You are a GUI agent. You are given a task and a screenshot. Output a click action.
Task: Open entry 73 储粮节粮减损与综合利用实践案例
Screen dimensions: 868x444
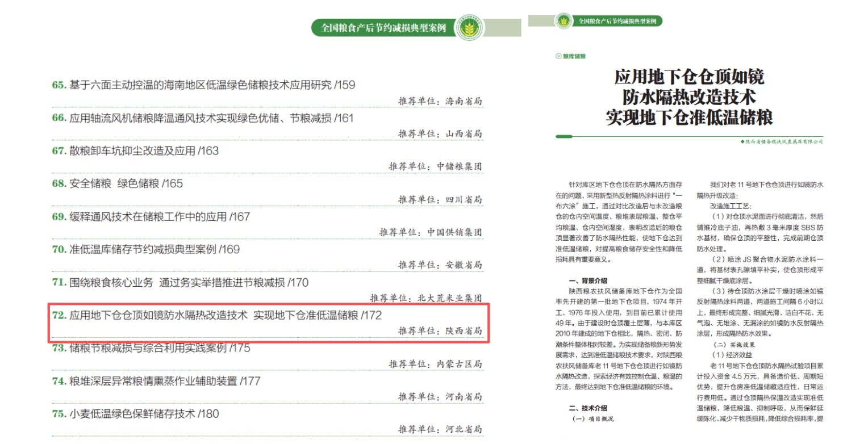click(151, 348)
